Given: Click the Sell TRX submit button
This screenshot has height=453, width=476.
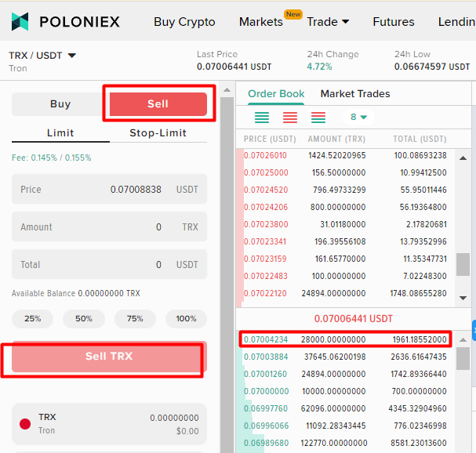Looking at the screenshot, I should 109,357.
